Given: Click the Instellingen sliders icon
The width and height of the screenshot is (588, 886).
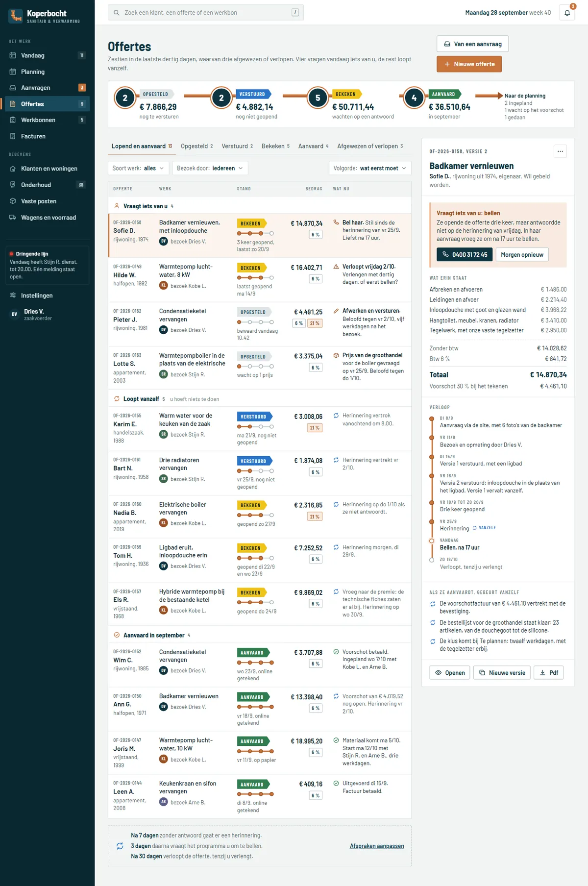Looking at the screenshot, I should (13, 295).
